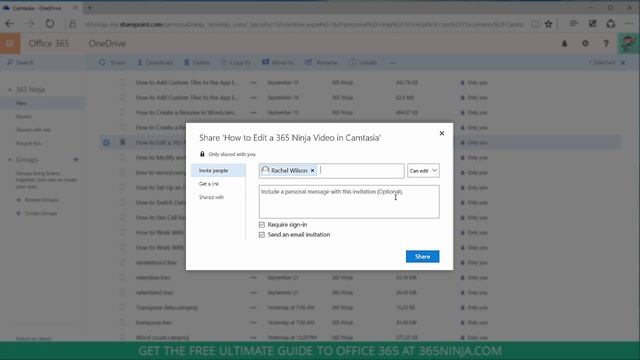Click Return to classic link

(33, 338)
